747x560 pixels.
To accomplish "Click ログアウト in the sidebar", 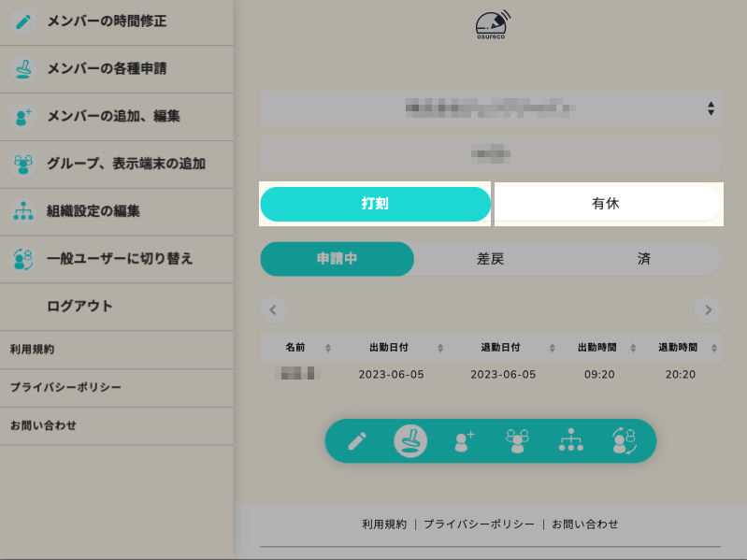I will coord(79,306).
